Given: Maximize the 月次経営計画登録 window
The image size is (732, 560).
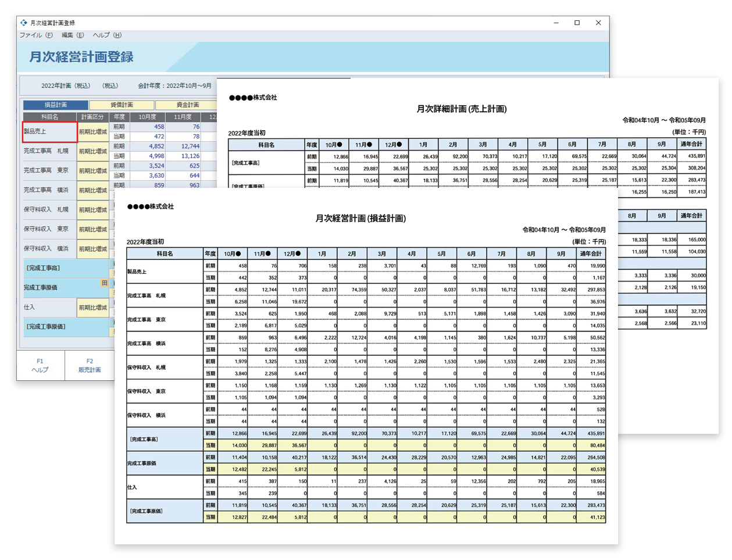Looking at the screenshot, I should [x=577, y=23].
